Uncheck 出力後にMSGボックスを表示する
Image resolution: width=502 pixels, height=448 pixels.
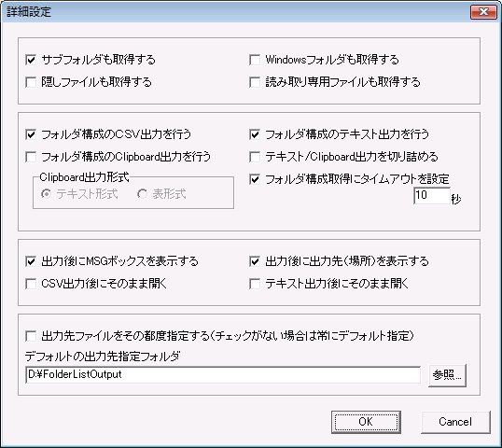[x=31, y=261]
